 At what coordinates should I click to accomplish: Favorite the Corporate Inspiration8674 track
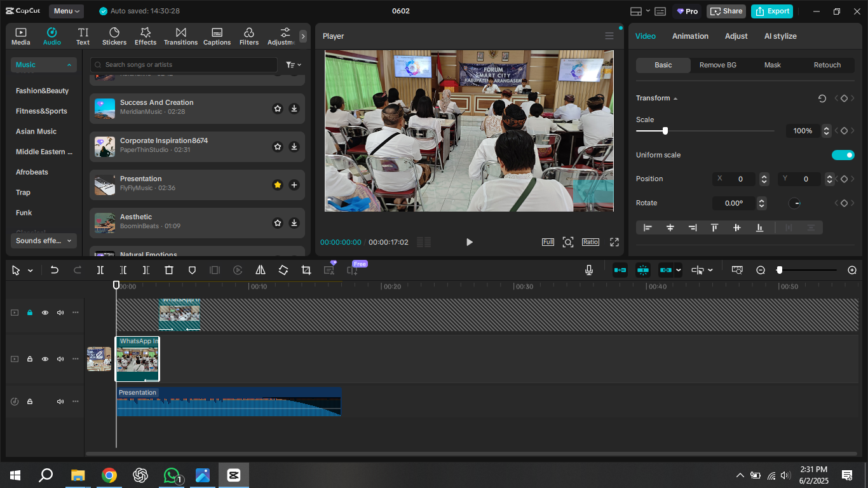[278, 147]
